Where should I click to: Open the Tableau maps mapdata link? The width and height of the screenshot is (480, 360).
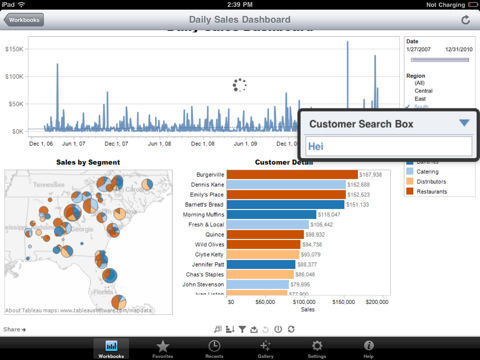pos(78,310)
